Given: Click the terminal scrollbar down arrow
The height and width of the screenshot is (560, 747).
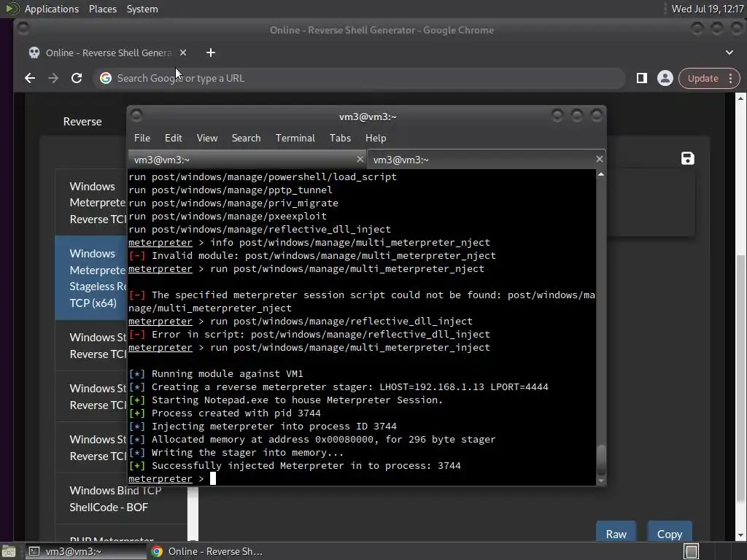Looking at the screenshot, I should (x=601, y=481).
